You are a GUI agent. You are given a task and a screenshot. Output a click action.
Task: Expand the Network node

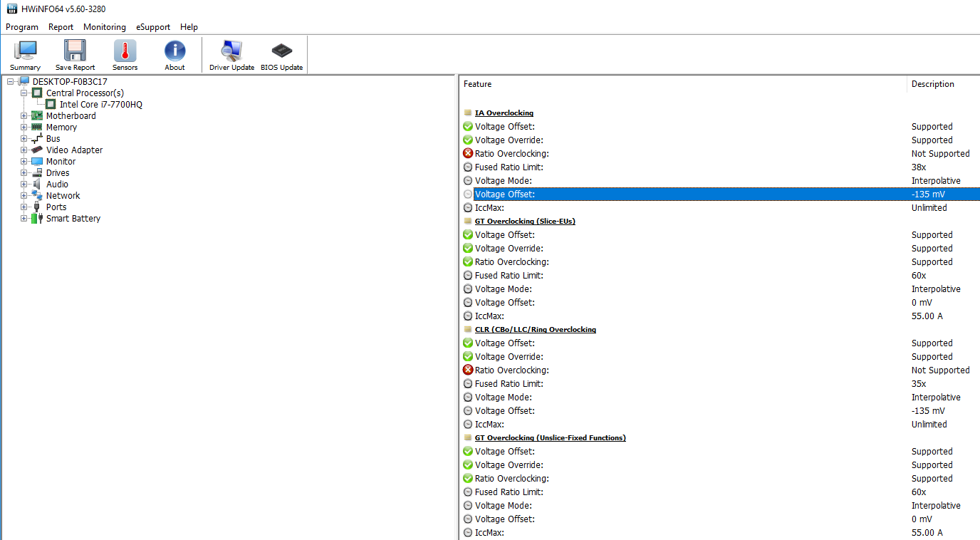pyautogui.click(x=24, y=195)
